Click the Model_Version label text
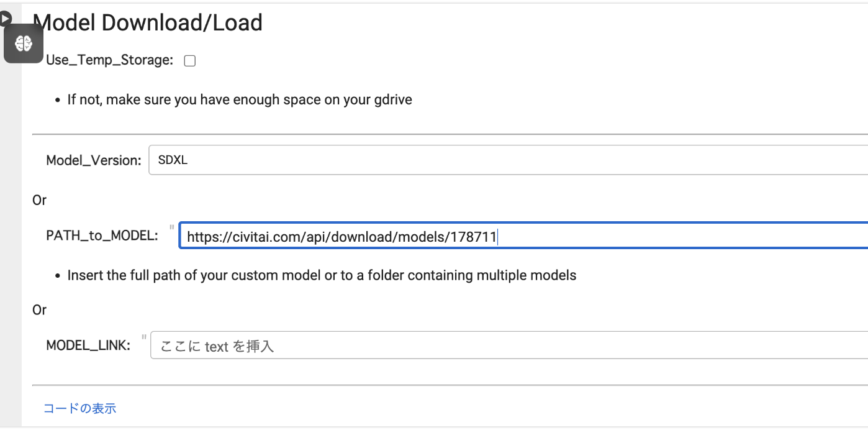The height and width of the screenshot is (430, 868). point(94,160)
